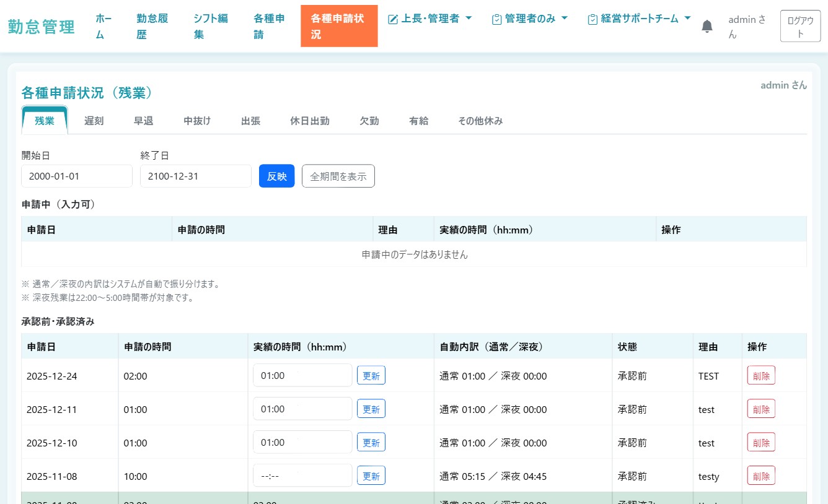Viewport: 828px width, 504px height.
Task: Click the blue 反映 button
Action: [x=277, y=176]
